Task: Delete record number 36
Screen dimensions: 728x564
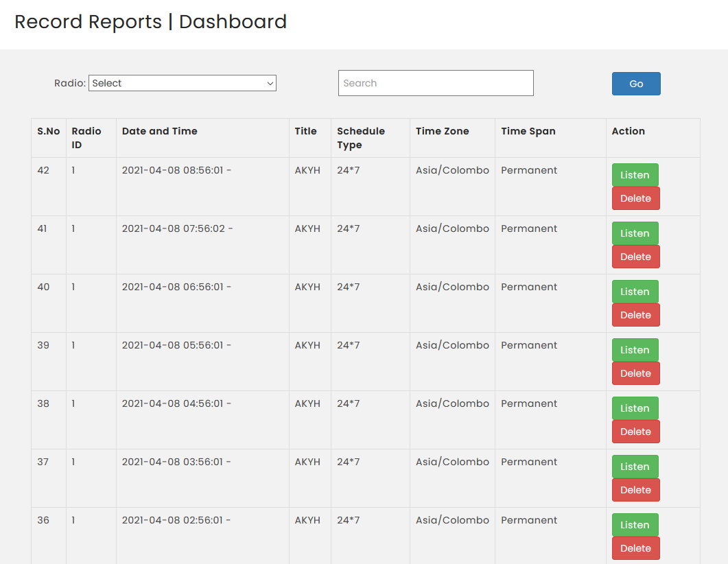Action: pyautogui.click(x=635, y=548)
